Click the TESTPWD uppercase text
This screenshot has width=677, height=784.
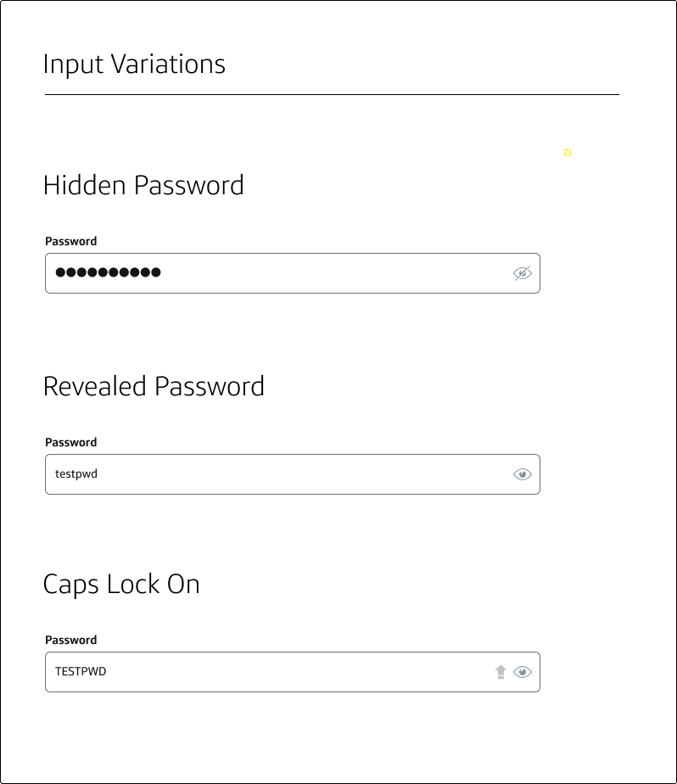pyautogui.click(x=81, y=671)
